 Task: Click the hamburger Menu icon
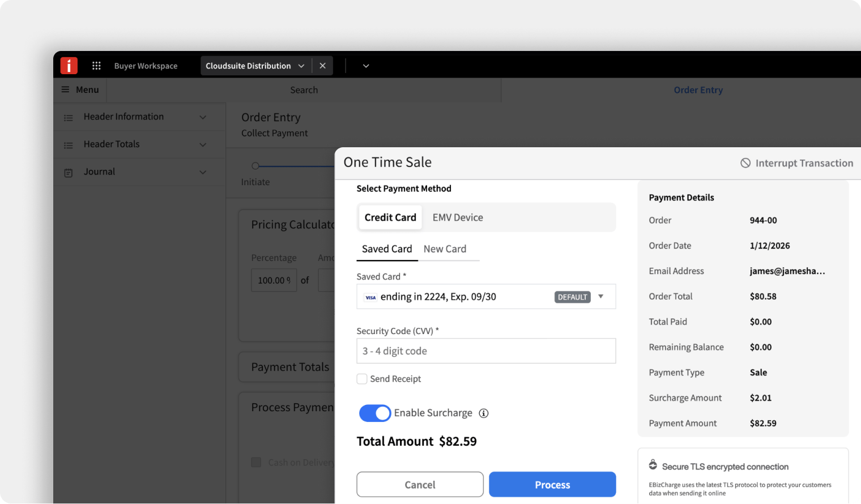(x=66, y=89)
